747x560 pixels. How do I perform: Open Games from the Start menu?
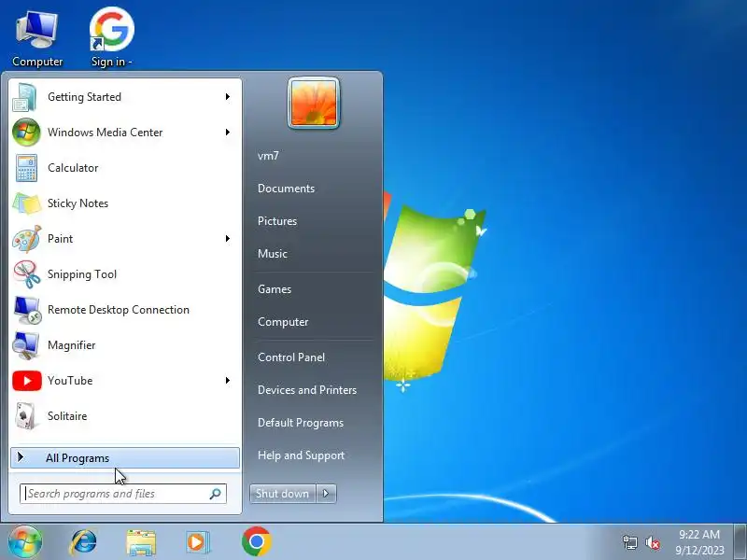[x=275, y=289]
